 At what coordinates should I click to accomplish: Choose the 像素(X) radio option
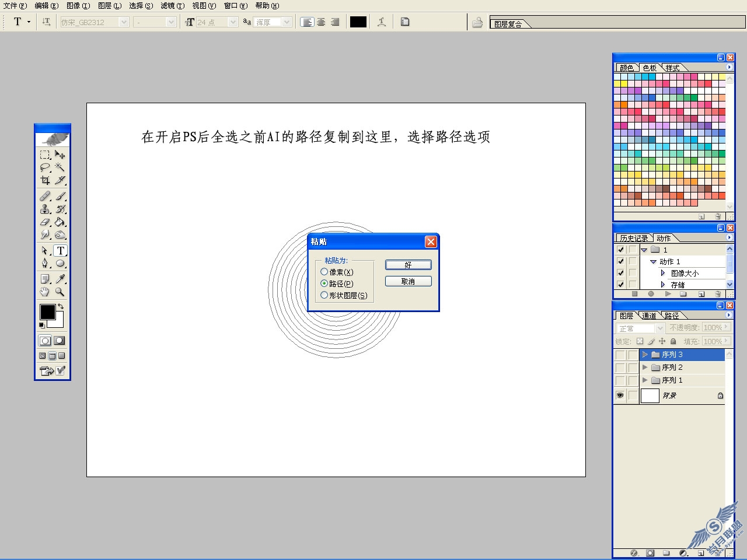pyautogui.click(x=337, y=272)
